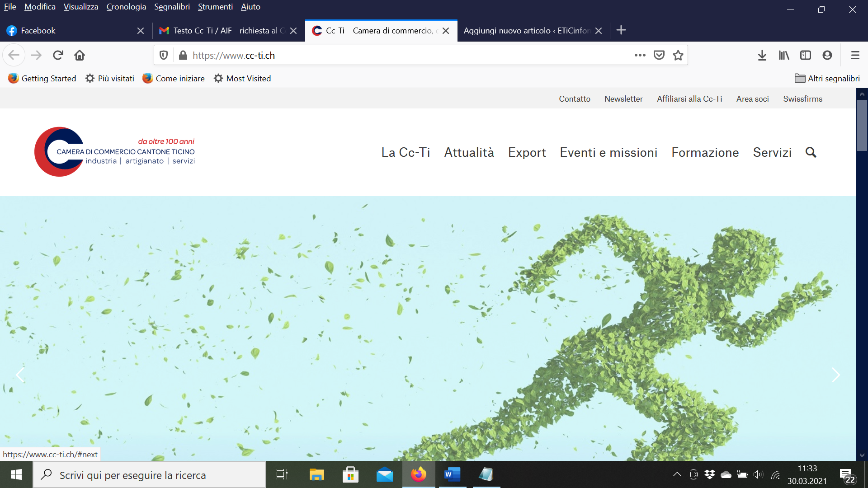Open Getting Started bookmark
Viewport: 868px width, 488px height.
[42, 78]
